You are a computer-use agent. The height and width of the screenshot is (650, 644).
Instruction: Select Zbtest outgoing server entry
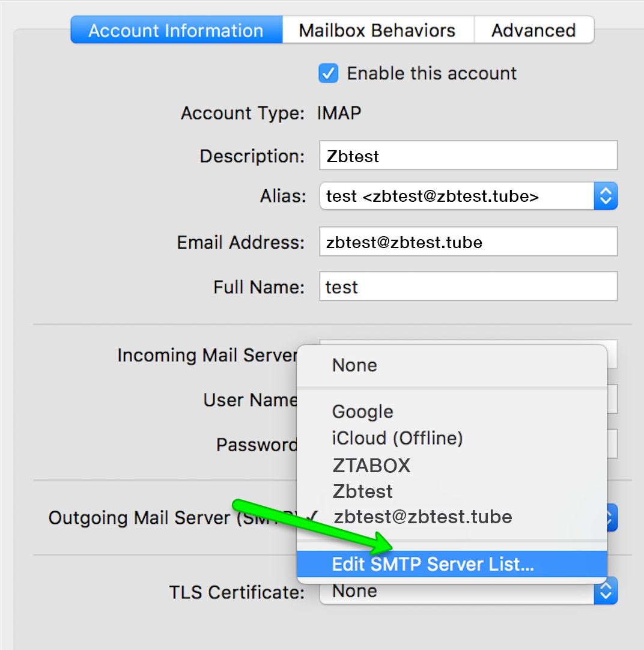click(x=362, y=491)
